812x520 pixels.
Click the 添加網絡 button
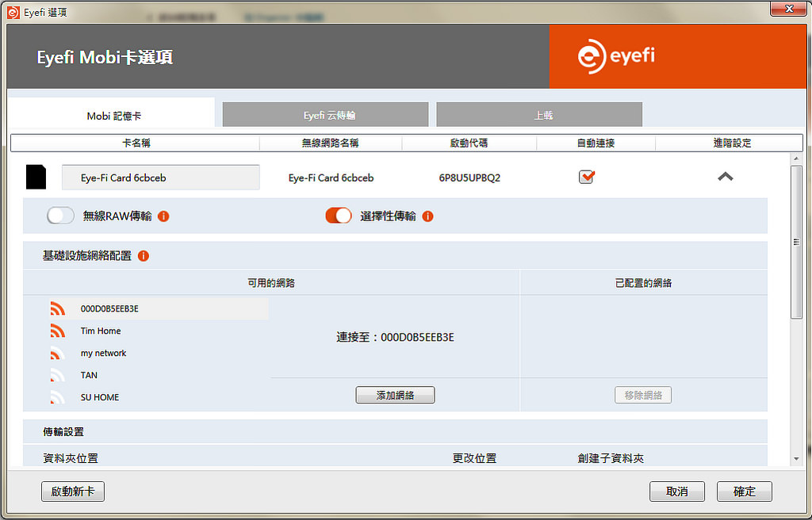pos(395,396)
